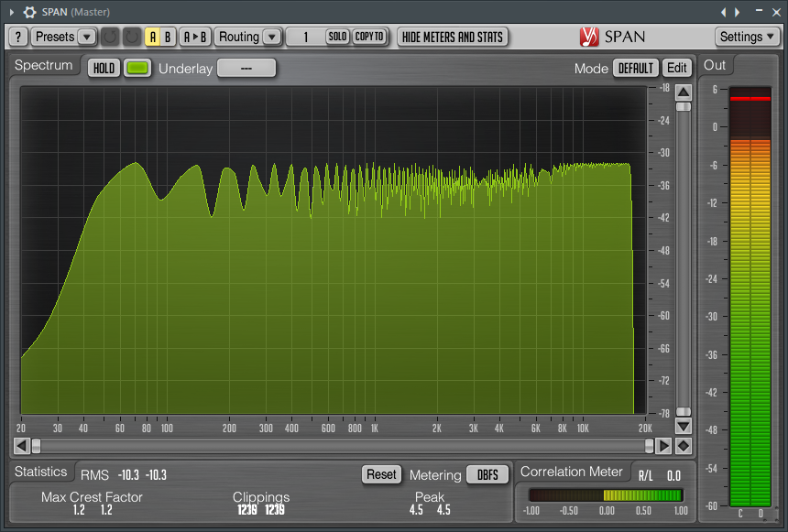The image size is (788, 532).
Task: Select the Out meter tab
Action: (715, 65)
